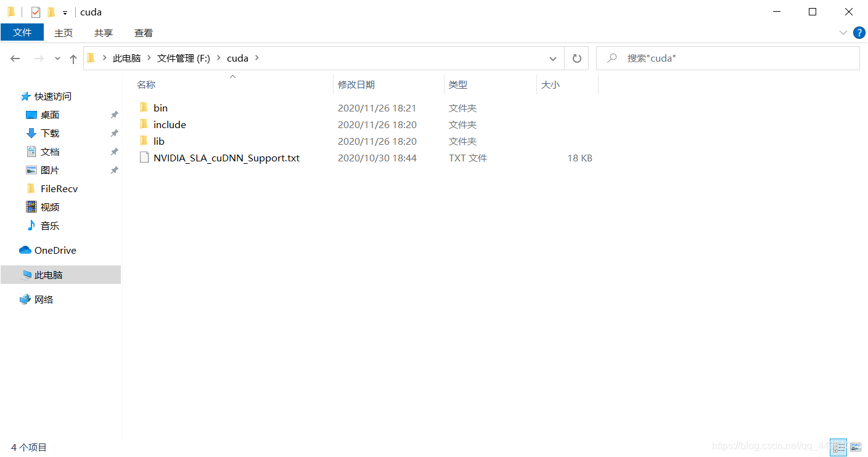Expand the chevron after 文件管理 (F:) breadcrumb

[x=219, y=58]
